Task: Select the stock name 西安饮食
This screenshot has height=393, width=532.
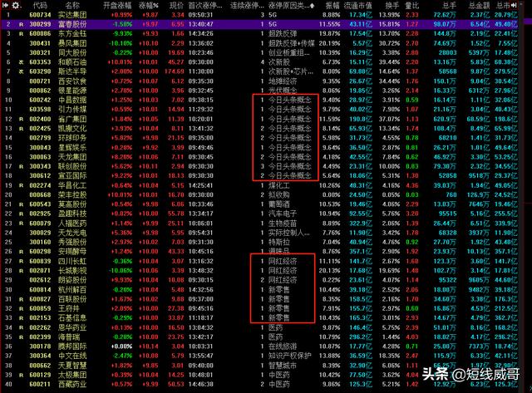Action: click(72, 81)
